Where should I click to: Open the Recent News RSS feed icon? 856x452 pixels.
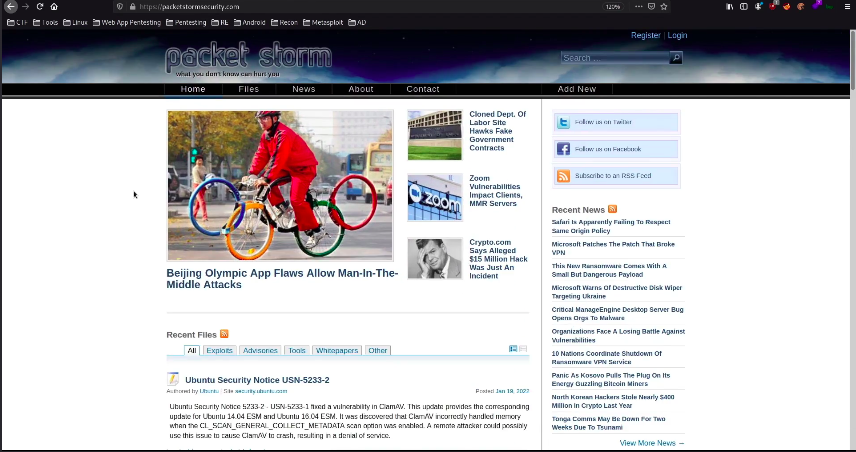point(613,209)
